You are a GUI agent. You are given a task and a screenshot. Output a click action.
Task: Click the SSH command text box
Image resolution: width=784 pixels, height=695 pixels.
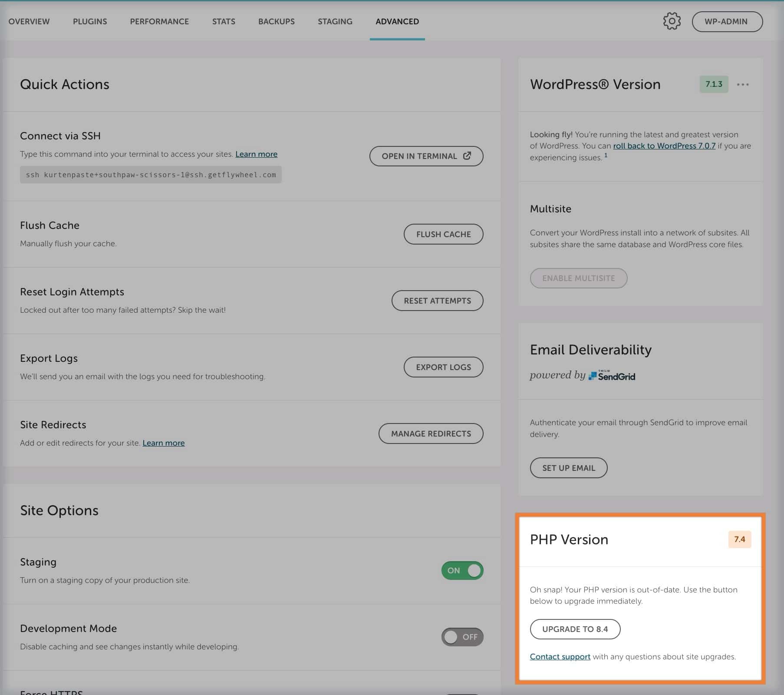(x=151, y=175)
